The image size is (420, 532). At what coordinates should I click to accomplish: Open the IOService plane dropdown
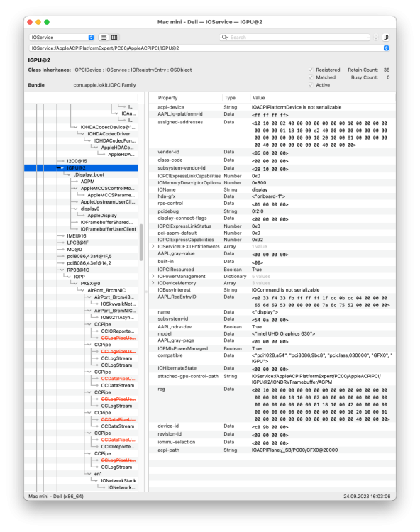tap(62, 38)
